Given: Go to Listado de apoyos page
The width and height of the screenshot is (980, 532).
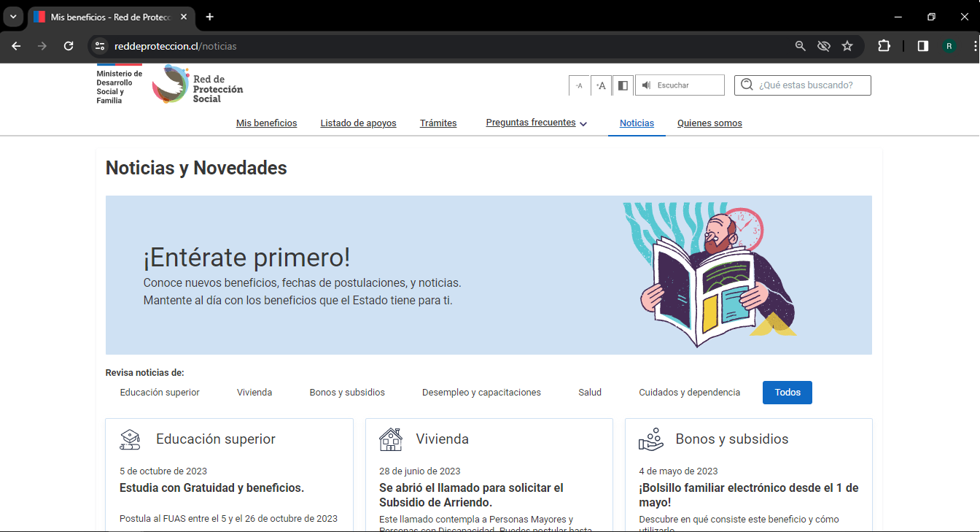Looking at the screenshot, I should [x=358, y=123].
